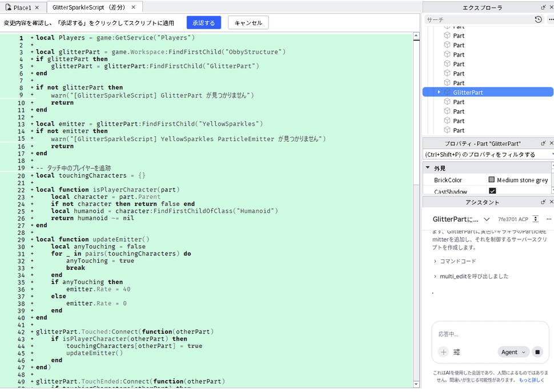The width and height of the screenshot is (554, 392).
Task: Click the タッチ中のプレイヤーを追跡 comment line
Action: click(x=74, y=168)
